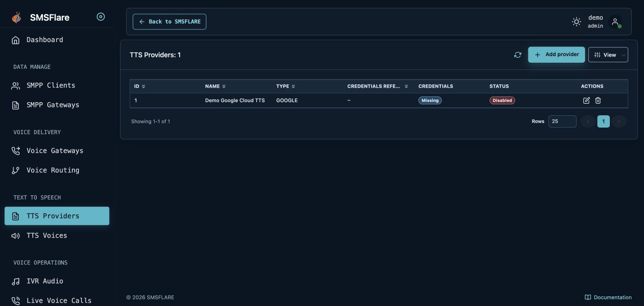Click the ACTIONS column header
The height and width of the screenshot is (306, 644).
coord(592,86)
